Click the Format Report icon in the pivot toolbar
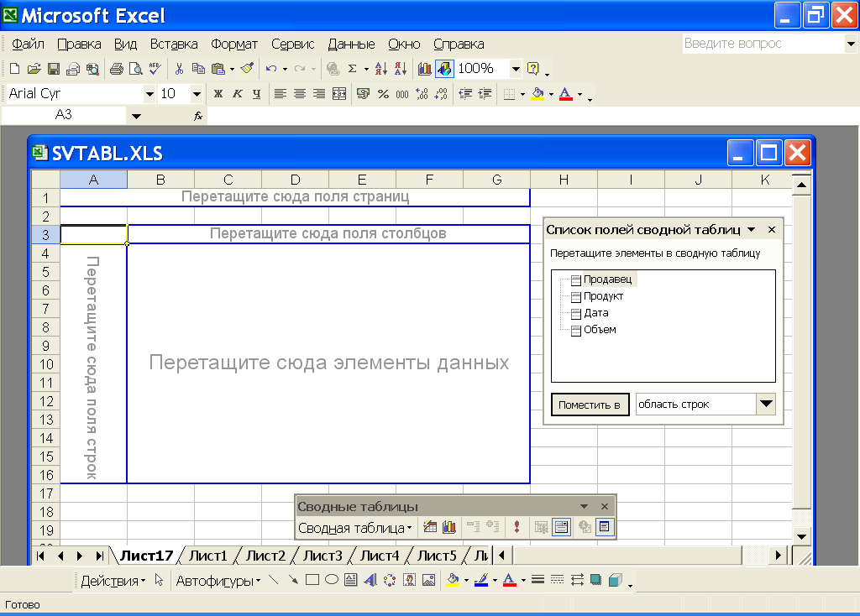Viewport: 860px width, 616px height. pos(431,527)
